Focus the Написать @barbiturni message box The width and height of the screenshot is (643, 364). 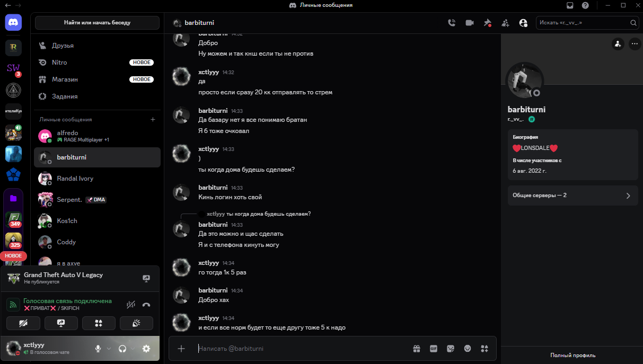(302, 349)
